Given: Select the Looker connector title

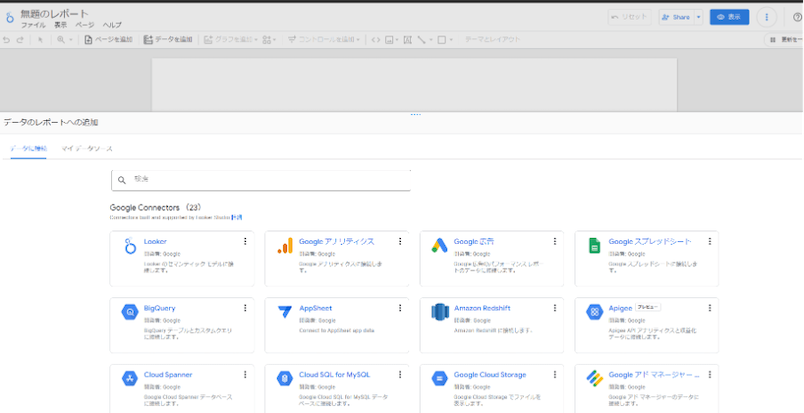Looking at the screenshot, I should (155, 241).
